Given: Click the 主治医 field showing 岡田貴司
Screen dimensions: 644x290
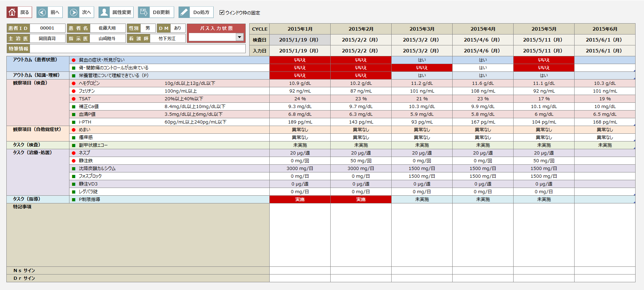Looking at the screenshot, I should 47,38.
